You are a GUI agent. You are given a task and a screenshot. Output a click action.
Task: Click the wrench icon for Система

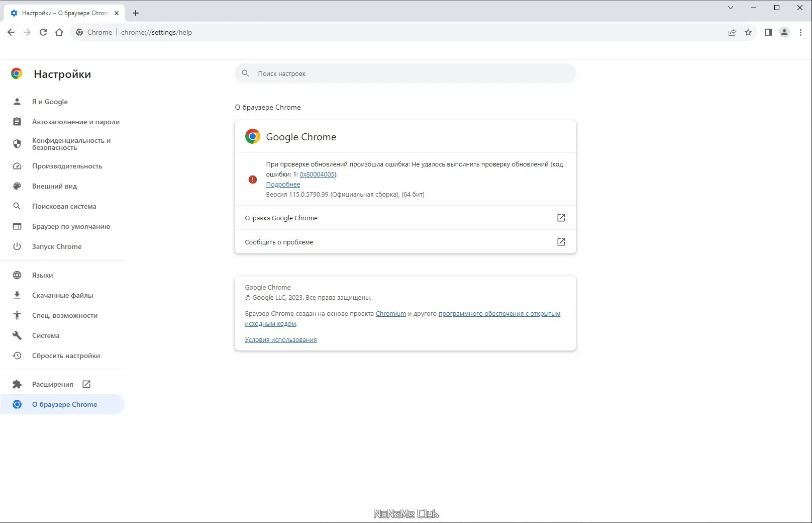pyautogui.click(x=17, y=335)
